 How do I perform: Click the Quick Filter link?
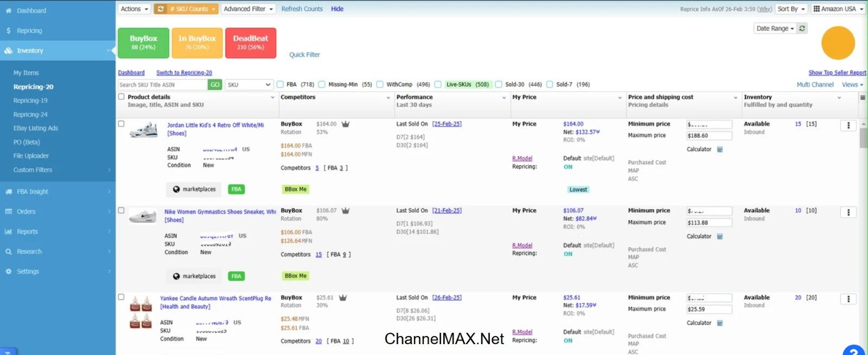[304, 55]
